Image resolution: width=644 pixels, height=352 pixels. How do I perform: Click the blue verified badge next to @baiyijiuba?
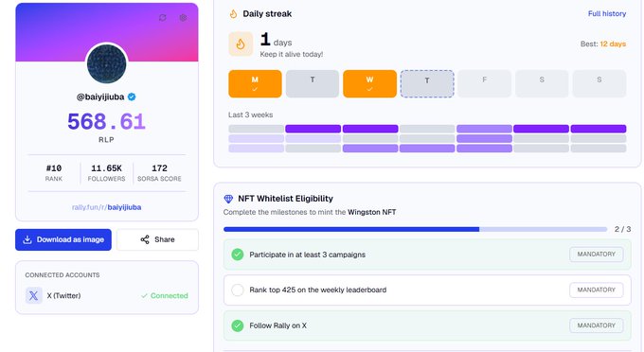pos(132,97)
